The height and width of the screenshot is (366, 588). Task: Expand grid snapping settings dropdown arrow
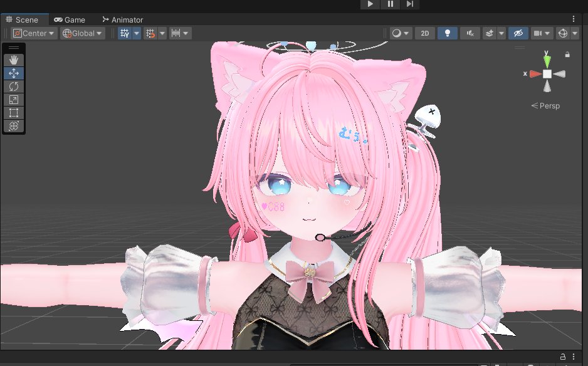pyautogui.click(x=162, y=33)
